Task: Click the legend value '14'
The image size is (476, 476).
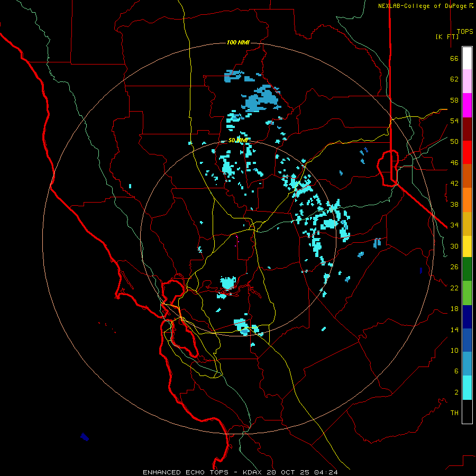Action: click(x=454, y=329)
